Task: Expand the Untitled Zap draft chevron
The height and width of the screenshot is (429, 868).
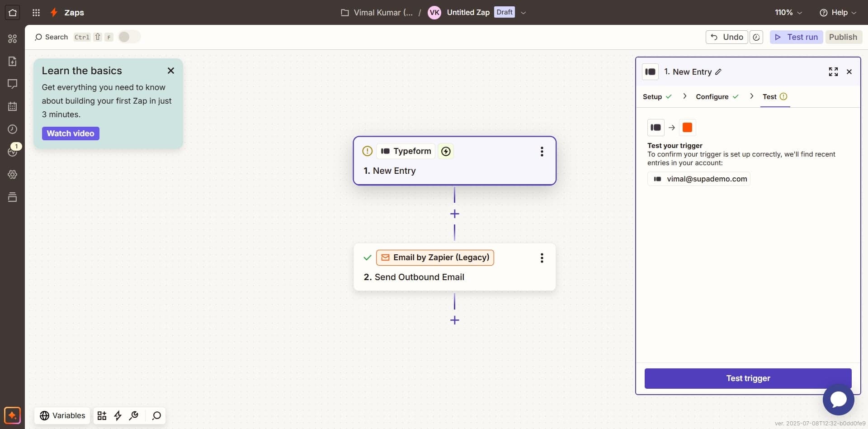Action: (x=524, y=13)
